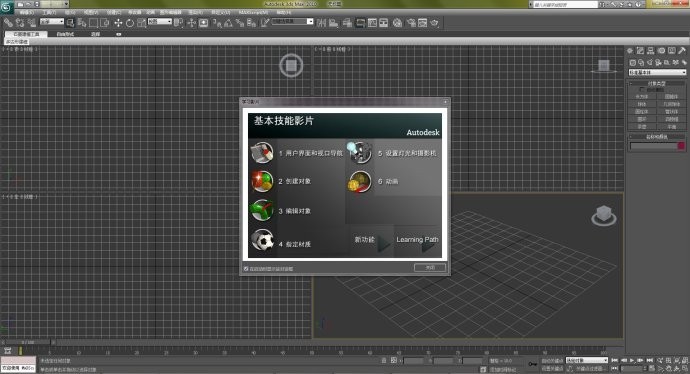Open the standard primitives category dropdown

(x=657, y=72)
